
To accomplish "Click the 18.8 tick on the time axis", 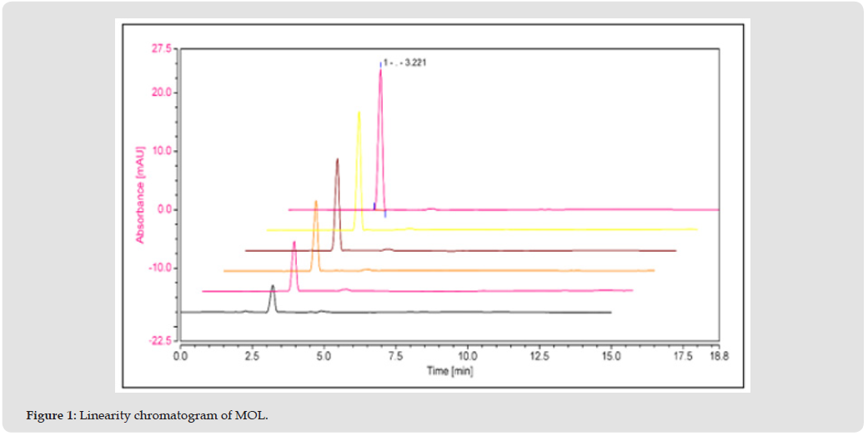I will (x=719, y=356).
